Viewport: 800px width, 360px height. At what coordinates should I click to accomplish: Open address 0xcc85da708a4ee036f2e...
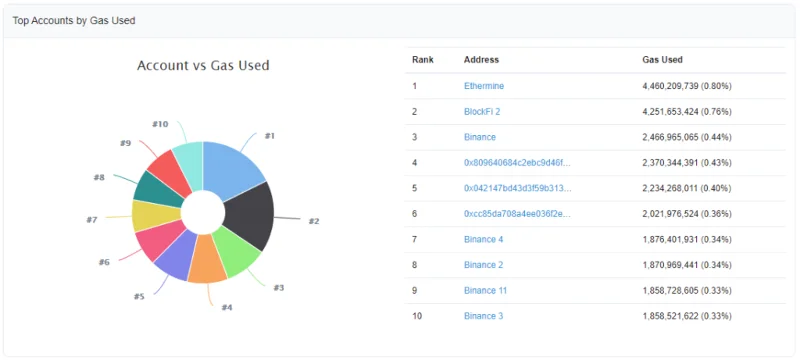point(517,214)
